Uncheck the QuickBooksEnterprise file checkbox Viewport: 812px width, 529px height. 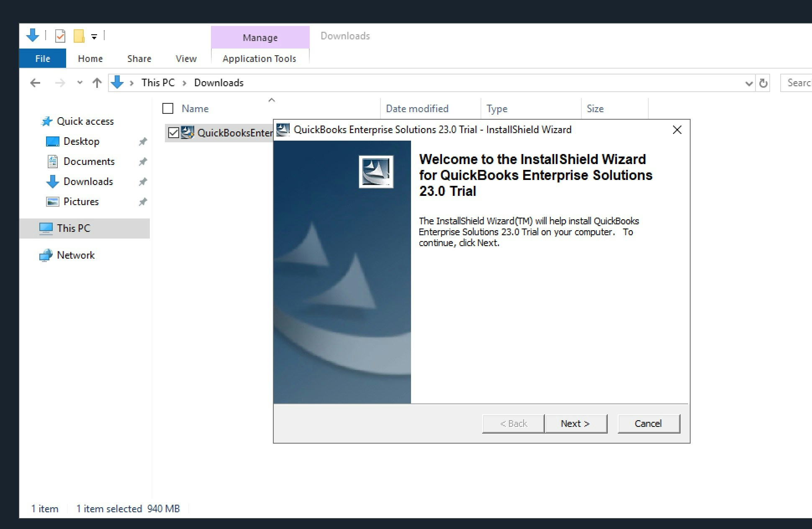(x=173, y=133)
